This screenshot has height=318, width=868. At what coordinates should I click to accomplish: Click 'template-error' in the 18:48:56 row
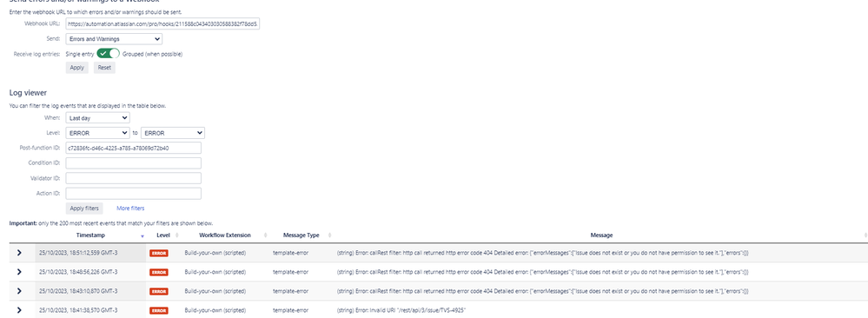tap(290, 272)
